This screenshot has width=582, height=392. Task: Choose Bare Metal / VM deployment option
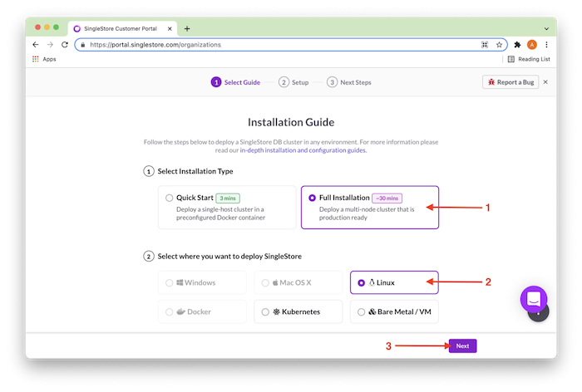click(361, 311)
